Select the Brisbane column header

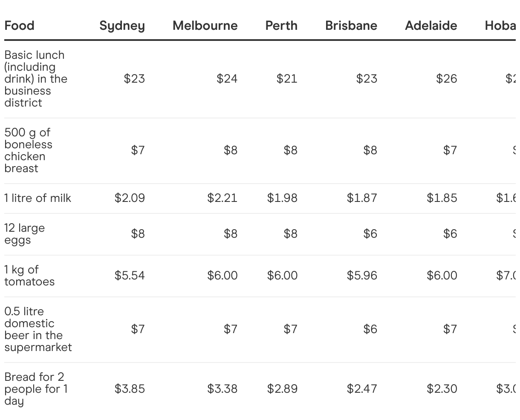click(351, 26)
